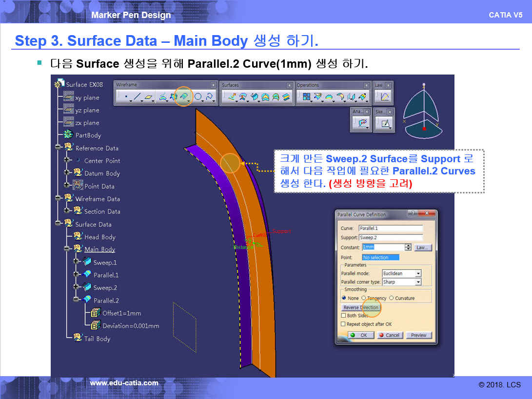Click the Reverse Direction button

360,307
